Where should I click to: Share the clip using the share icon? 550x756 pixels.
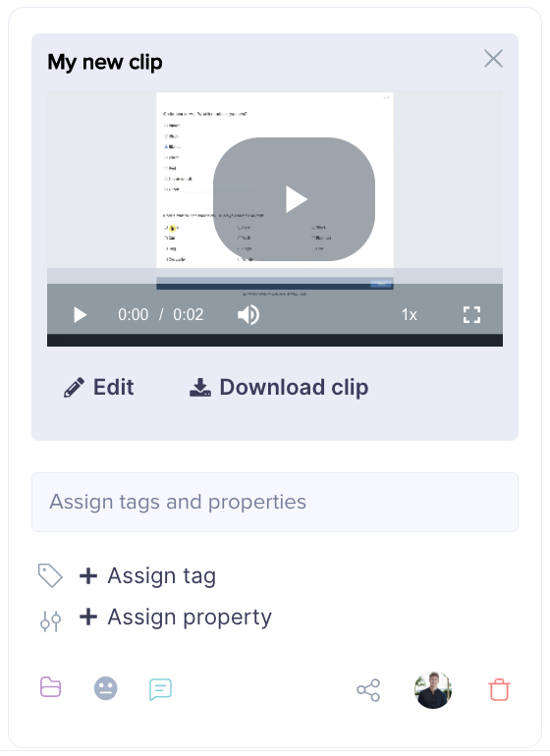tap(368, 690)
